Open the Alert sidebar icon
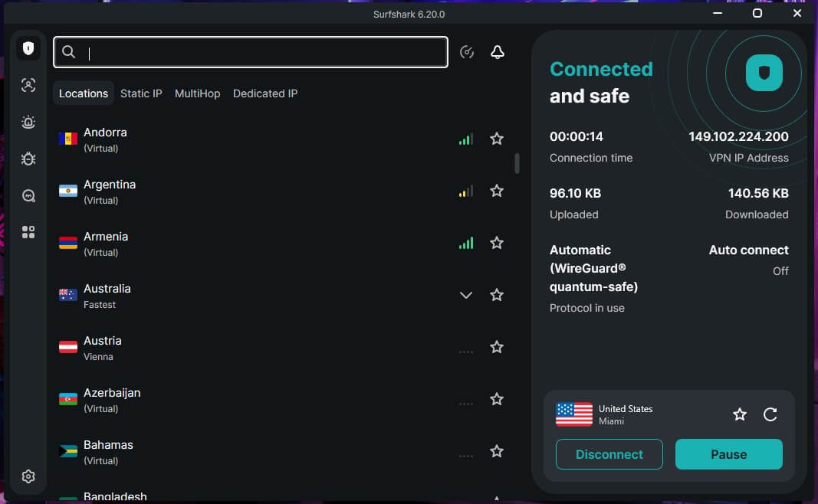Screen dimensions: 818x504 [28, 122]
